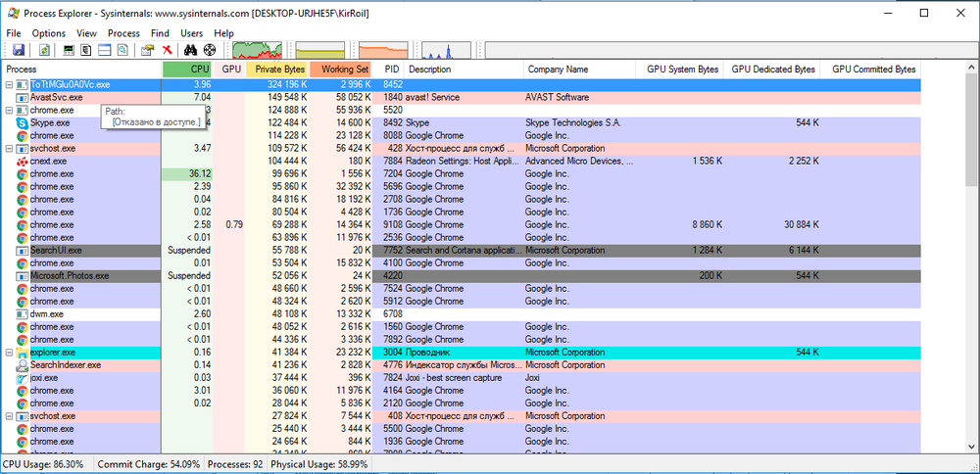Click the Refresh Now toolbar icon
This screenshot has height=474, width=980.
coord(44,50)
